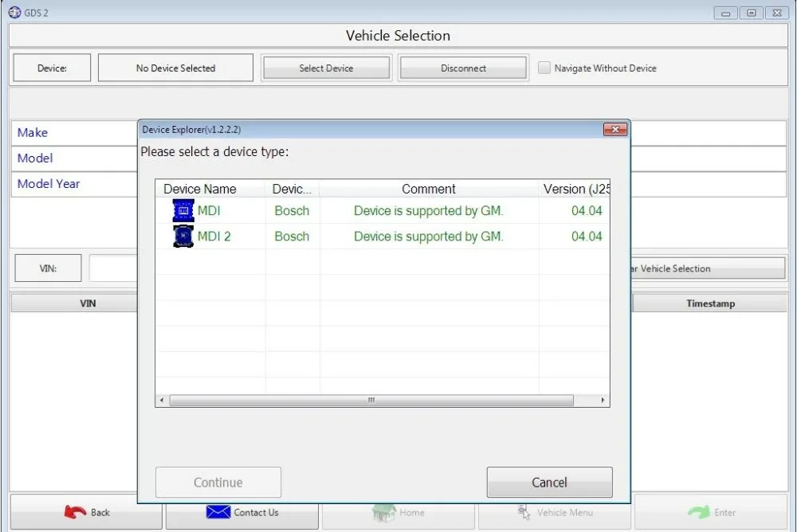Click the green Enter arrow icon
Image resolution: width=797 pixels, height=532 pixels.
pos(698,511)
